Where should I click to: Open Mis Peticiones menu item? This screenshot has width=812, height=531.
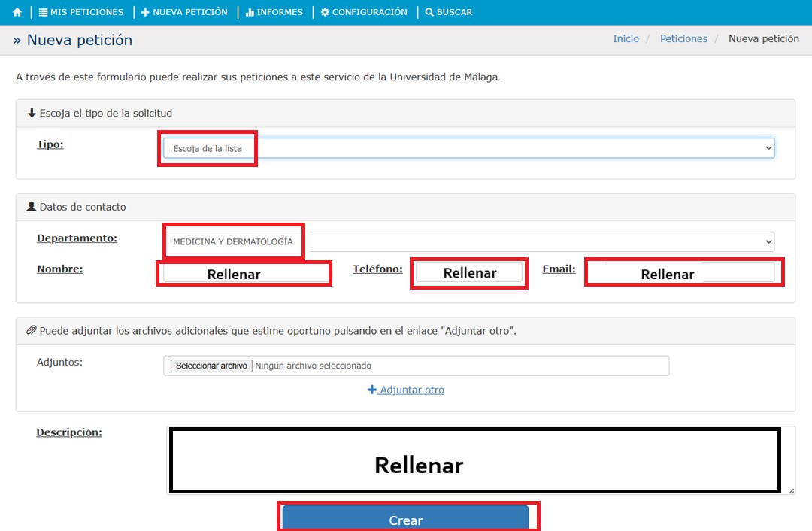tap(81, 12)
